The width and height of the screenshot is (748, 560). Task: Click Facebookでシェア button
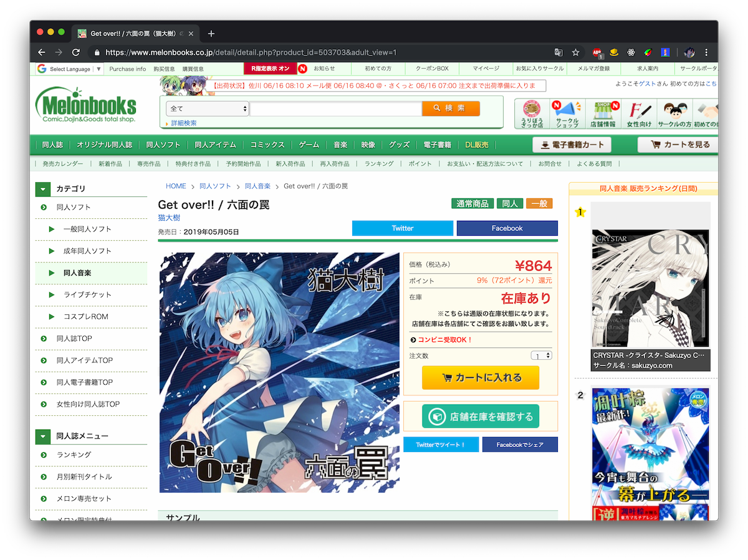(x=520, y=445)
